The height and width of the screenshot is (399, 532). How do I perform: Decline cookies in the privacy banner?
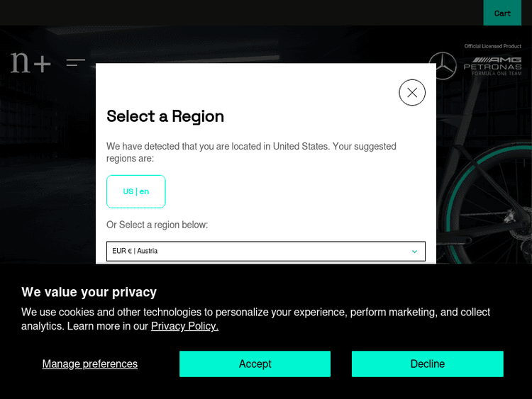pos(427,364)
